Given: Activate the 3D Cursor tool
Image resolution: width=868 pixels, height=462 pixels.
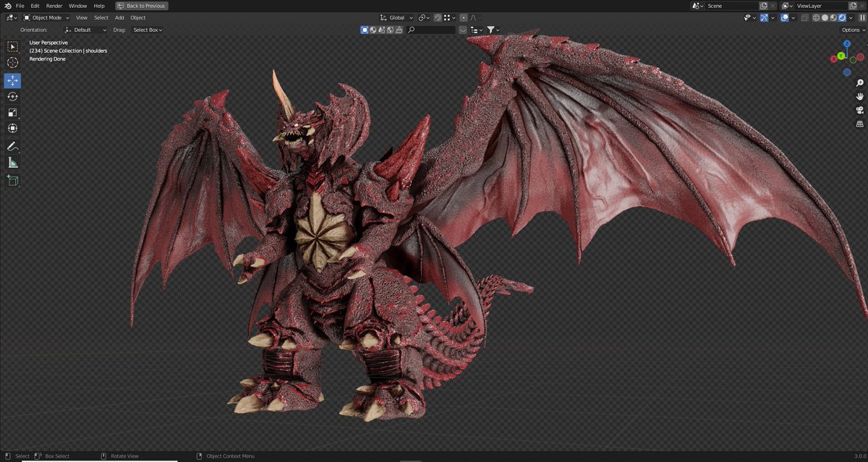Looking at the screenshot, I should pos(13,63).
